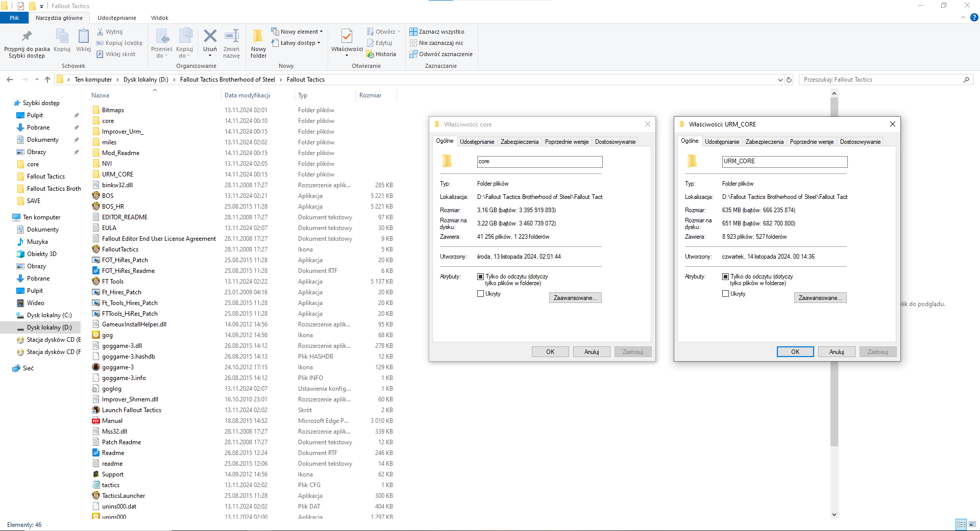Screen dimensions: 980x531
Task: Click the Nowy folder icon
Action: [258, 36]
